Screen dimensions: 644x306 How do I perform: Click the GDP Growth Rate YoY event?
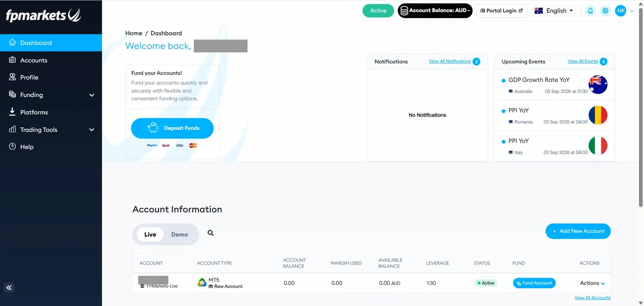pos(539,80)
